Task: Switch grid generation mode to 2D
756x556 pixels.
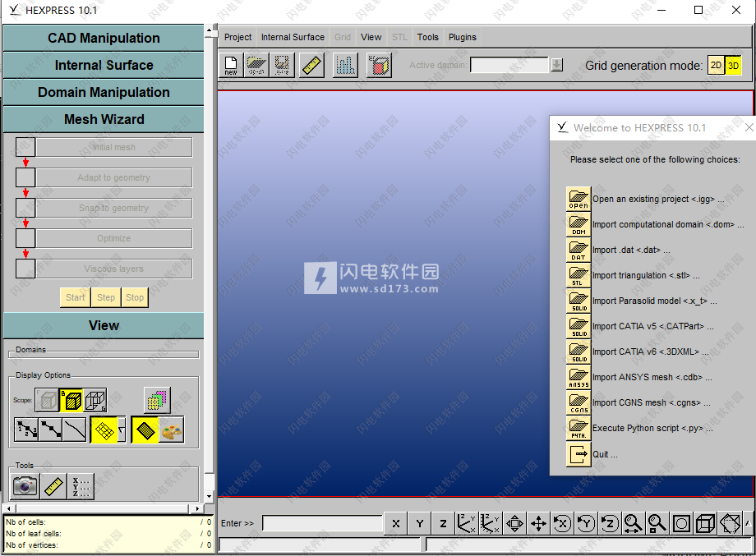Action: click(x=716, y=65)
